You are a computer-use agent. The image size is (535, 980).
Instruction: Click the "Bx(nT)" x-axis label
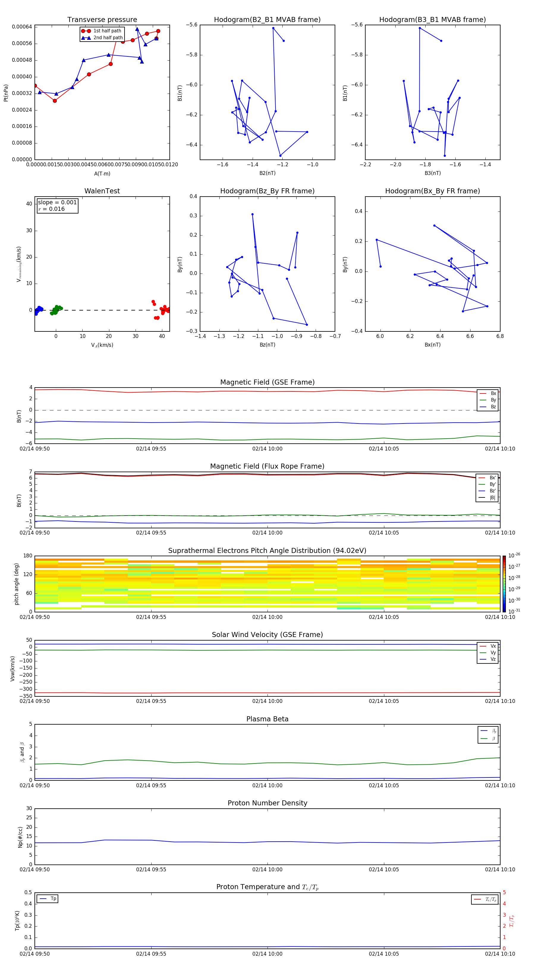point(432,345)
